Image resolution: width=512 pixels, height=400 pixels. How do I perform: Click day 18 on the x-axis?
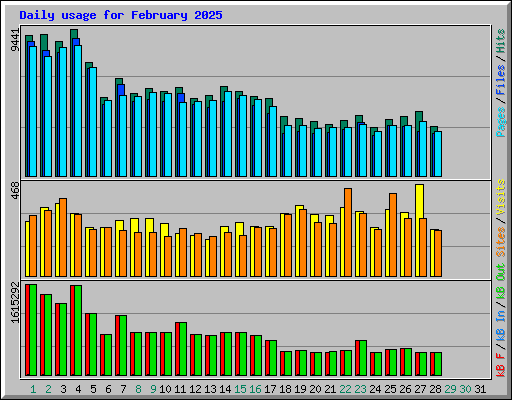tap(285, 389)
